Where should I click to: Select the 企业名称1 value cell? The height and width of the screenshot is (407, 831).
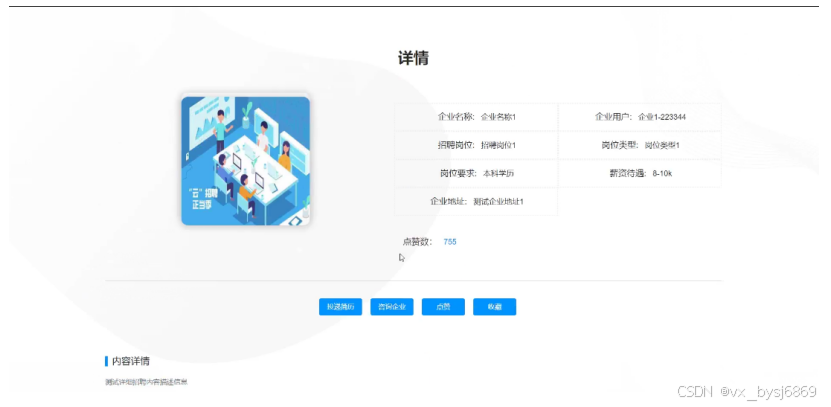pos(498,117)
